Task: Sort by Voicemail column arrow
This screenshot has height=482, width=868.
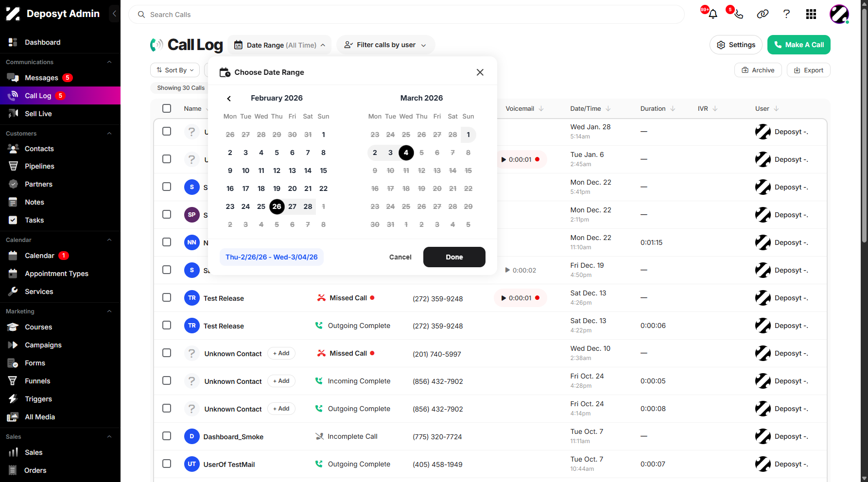Action: pos(541,109)
